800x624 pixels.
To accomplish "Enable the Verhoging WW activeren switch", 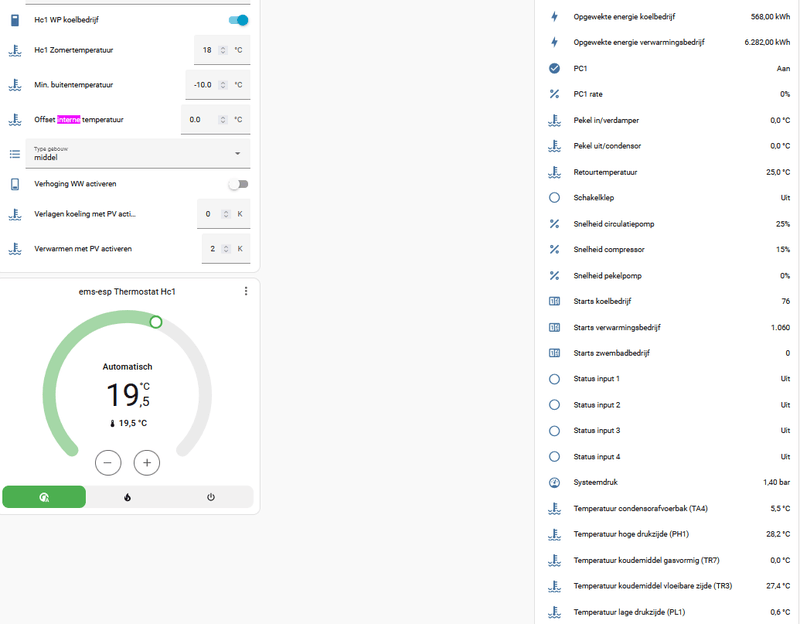I will coord(238,184).
